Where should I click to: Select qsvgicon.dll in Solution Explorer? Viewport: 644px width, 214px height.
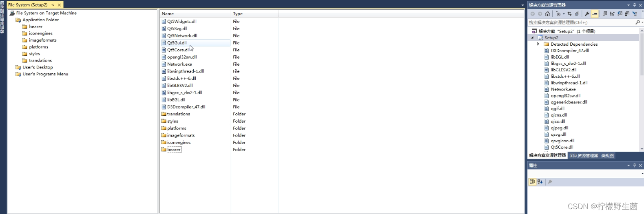562,141
